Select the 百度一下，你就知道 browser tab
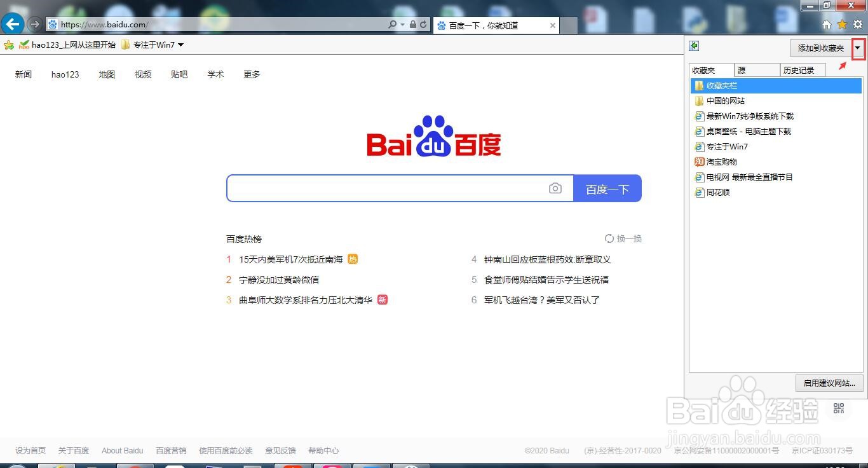 [x=496, y=25]
